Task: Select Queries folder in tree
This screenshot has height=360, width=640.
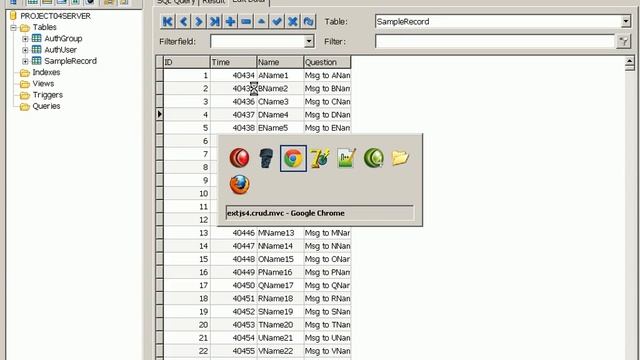Action: tap(46, 106)
